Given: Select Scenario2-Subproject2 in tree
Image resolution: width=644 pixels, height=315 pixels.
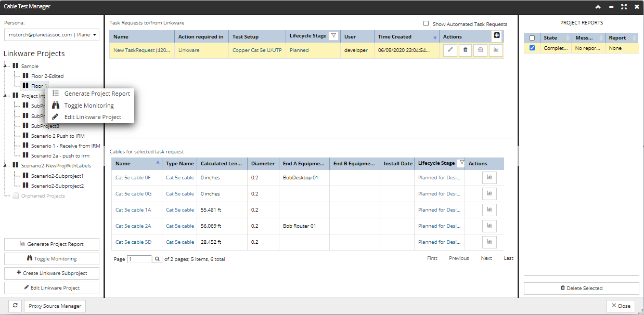Looking at the screenshot, I should [57, 186].
